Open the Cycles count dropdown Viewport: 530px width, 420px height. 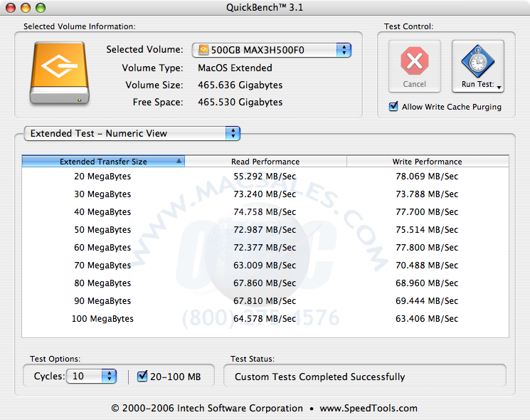coord(91,376)
